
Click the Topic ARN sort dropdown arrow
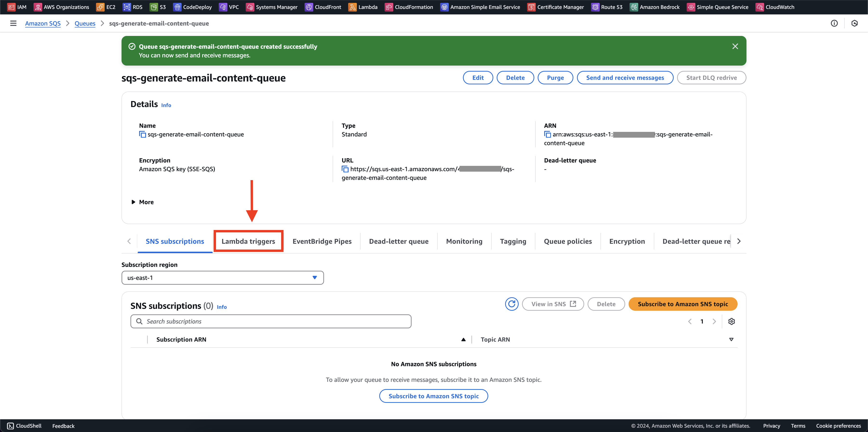coord(732,340)
